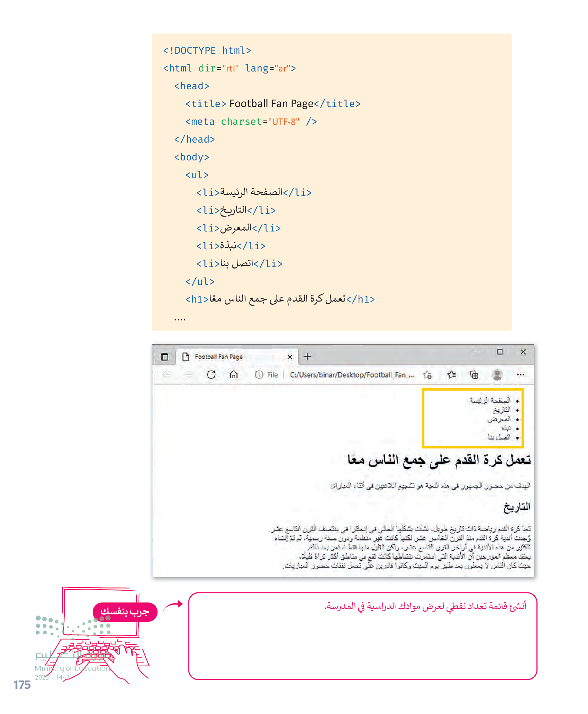Open a new browser tab
588x714 pixels.
(x=308, y=357)
